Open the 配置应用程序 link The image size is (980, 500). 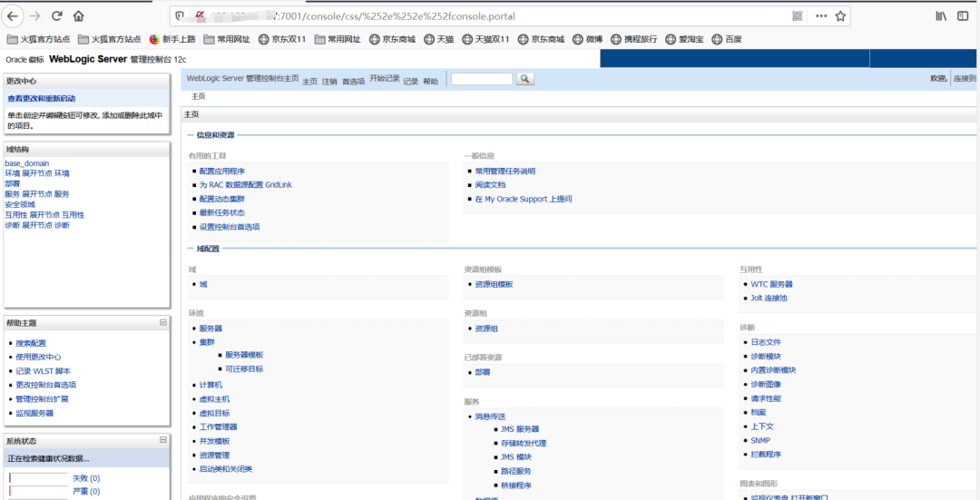click(x=222, y=171)
